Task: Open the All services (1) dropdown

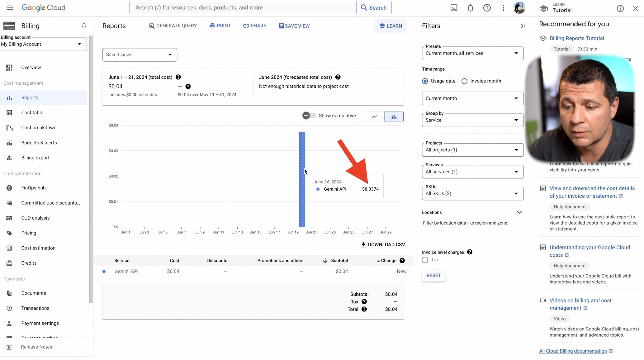Action: click(x=472, y=172)
